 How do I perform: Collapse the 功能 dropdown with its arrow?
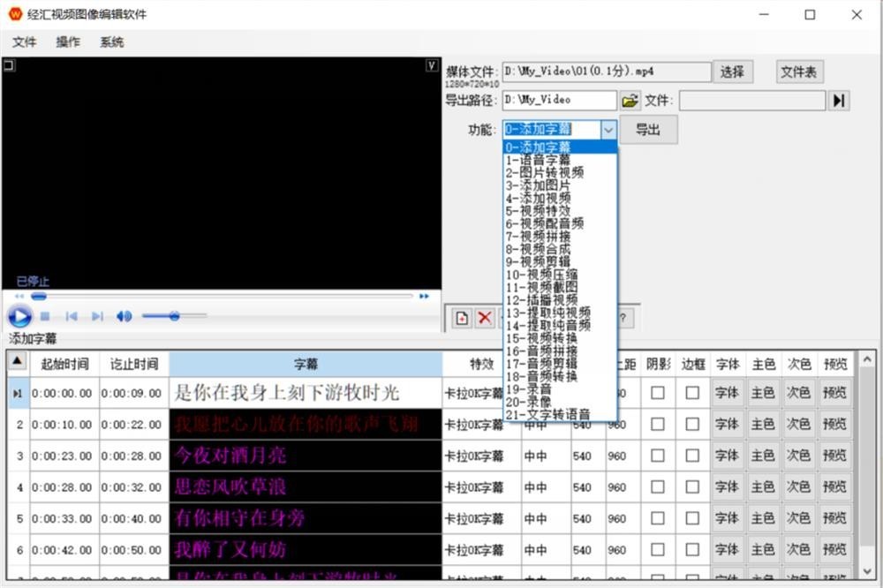[608, 130]
